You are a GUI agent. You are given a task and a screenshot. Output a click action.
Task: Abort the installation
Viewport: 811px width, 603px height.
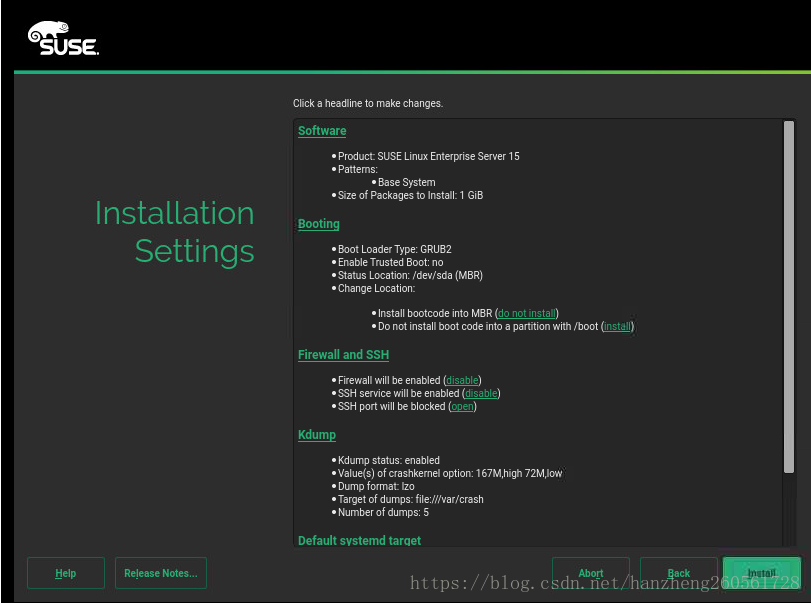591,573
